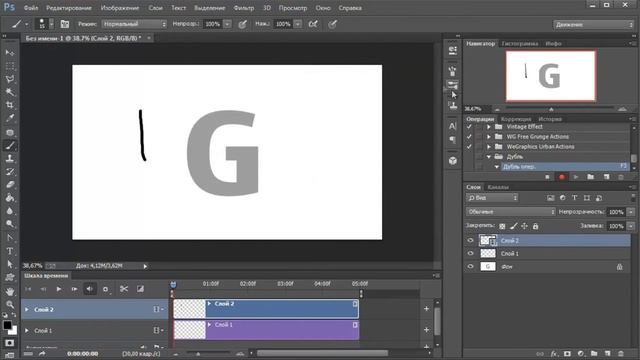Select the Magic Wand tool
Image resolution: width=640 pixels, height=360 pixels.
(x=10, y=92)
